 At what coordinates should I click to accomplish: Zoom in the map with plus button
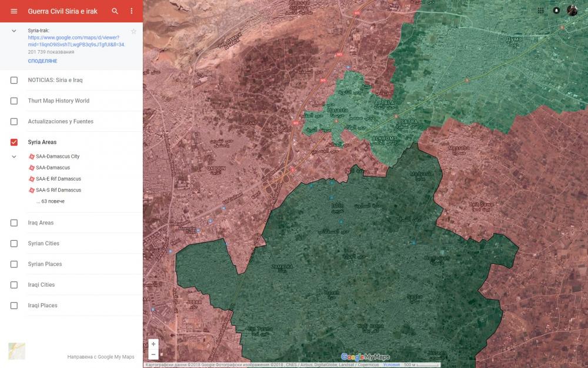click(153, 344)
